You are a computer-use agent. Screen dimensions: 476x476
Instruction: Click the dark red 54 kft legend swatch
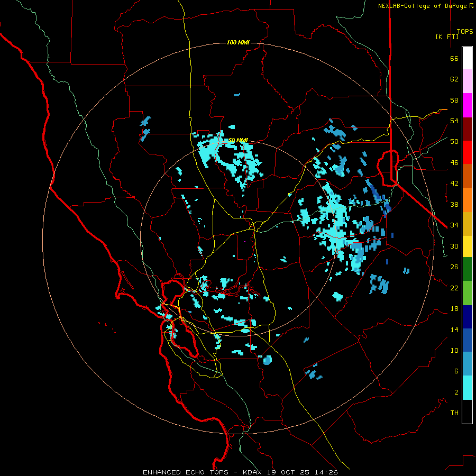point(467,129)
